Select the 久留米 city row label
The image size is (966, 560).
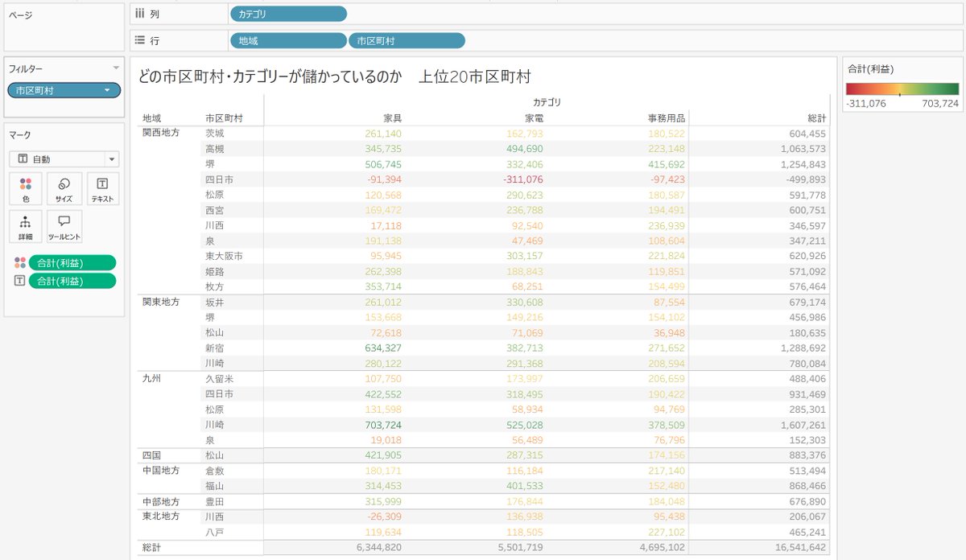click(219, 379)
